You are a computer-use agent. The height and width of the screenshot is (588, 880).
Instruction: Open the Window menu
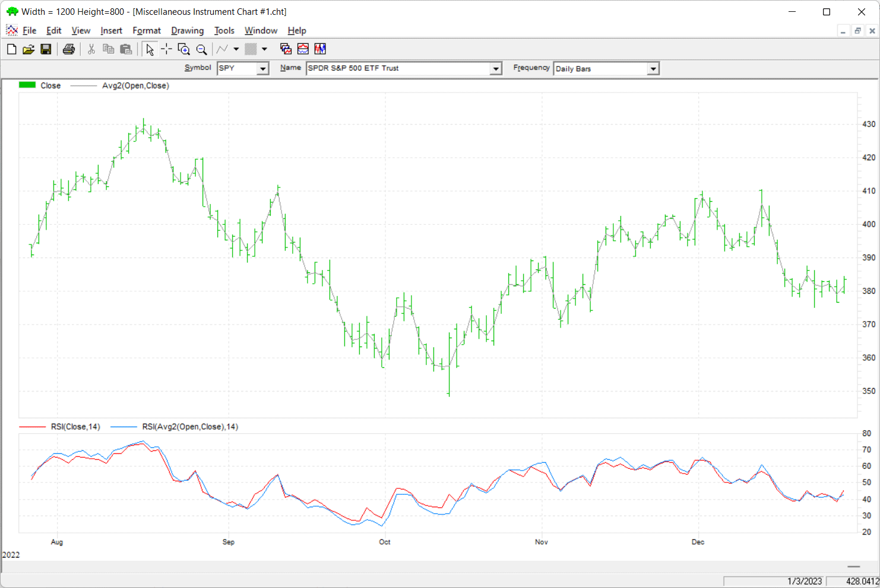[261, 31]
